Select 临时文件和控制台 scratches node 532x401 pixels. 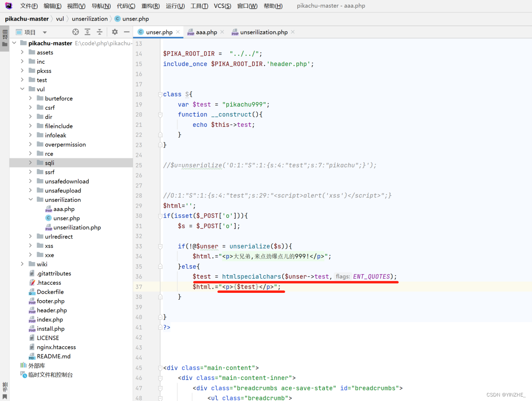(x=46, y=375)
